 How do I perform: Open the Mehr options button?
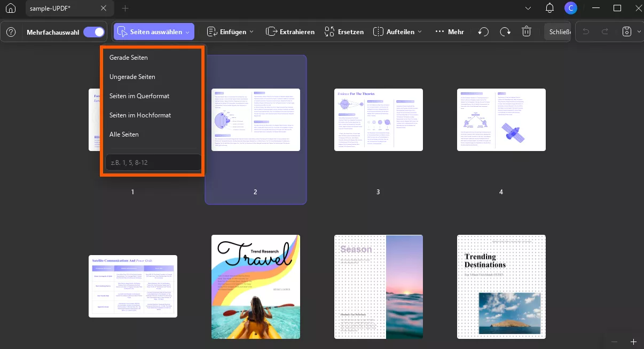tap(450, 32)
